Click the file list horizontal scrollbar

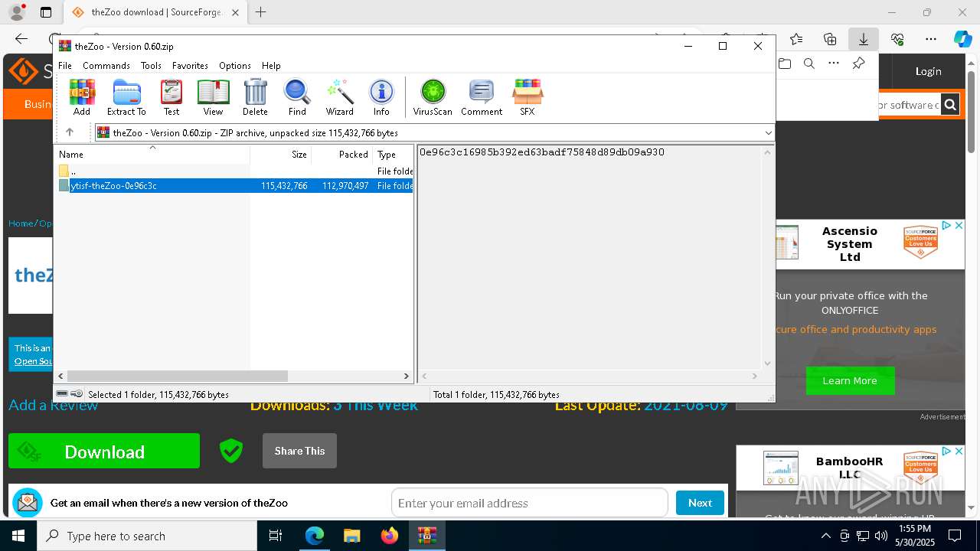pos(178,376)
